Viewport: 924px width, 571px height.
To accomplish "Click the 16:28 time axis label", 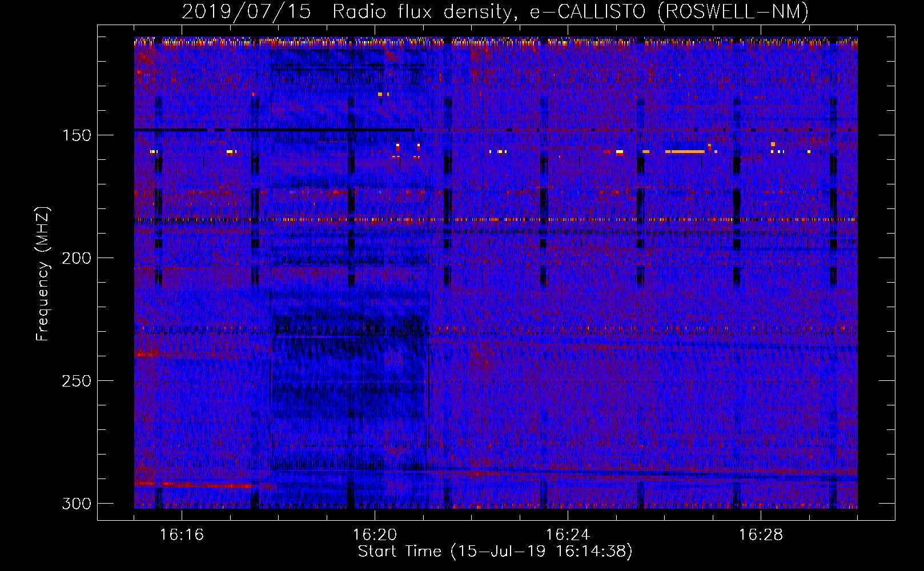I will (x=761, y=535).
